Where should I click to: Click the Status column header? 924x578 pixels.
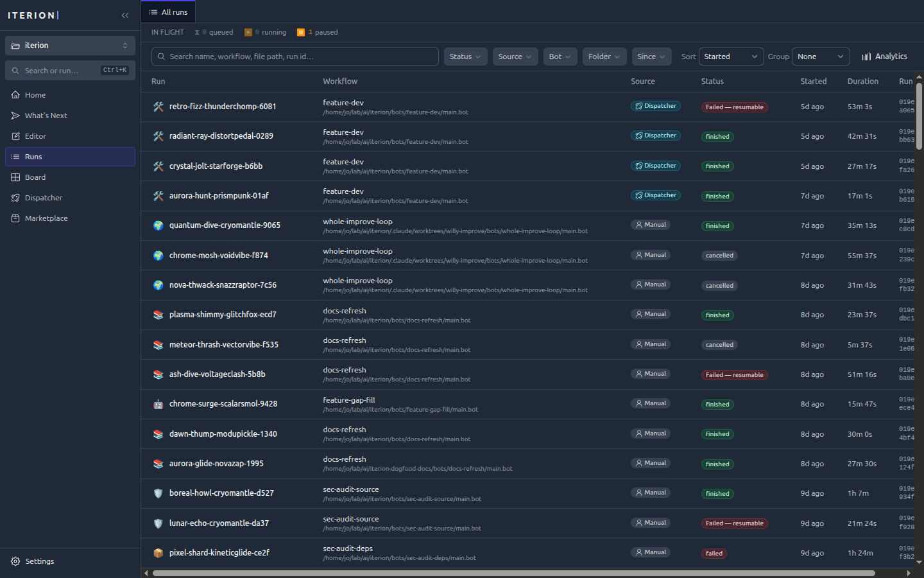(712, 82)
